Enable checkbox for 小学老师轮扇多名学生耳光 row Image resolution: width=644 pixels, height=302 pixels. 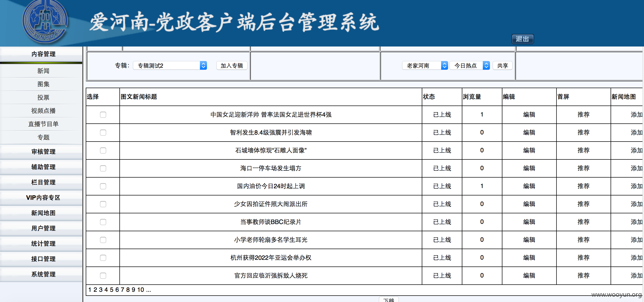coord(103,240)
